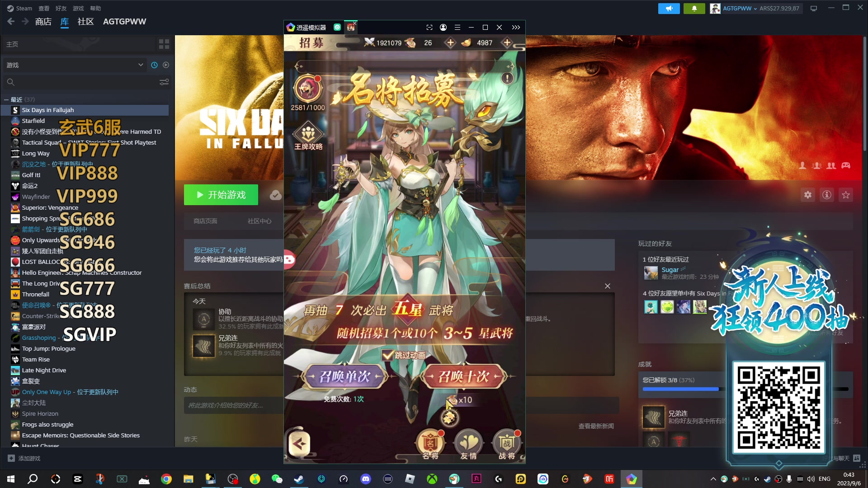Close the 赛后总结 post-game summary panel
This screenshot has height=488, width=868.
click(x=608, y=286)
